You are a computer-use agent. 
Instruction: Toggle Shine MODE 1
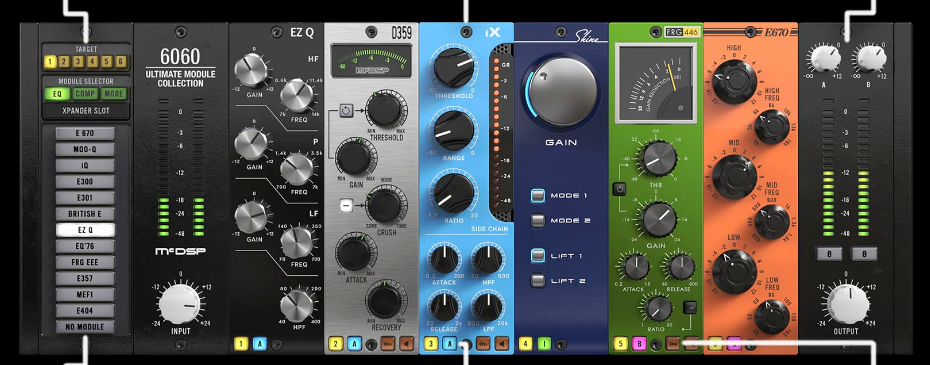(538, 196)
